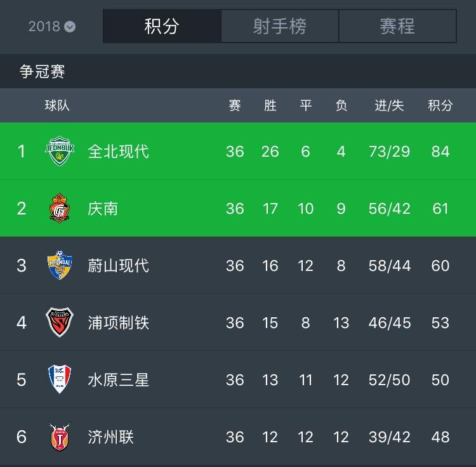This screenshot has height=467, width=476.
Task: Click the Ulsan Hyundai team crest
Action: [x=60, y=266]
